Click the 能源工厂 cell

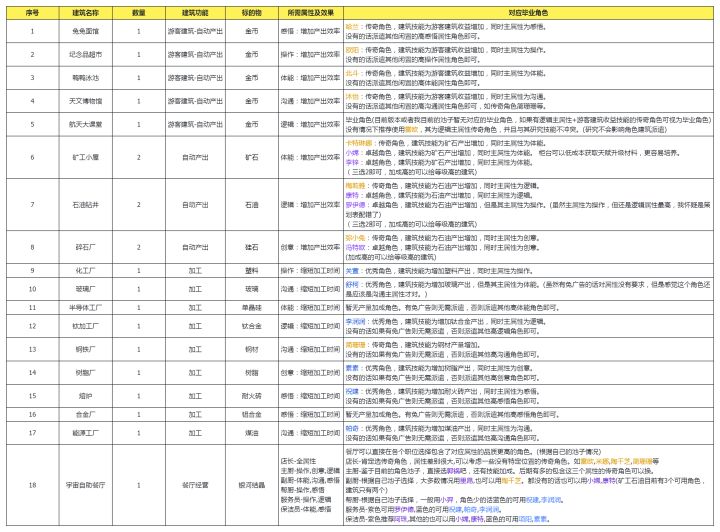coord(85,433)
